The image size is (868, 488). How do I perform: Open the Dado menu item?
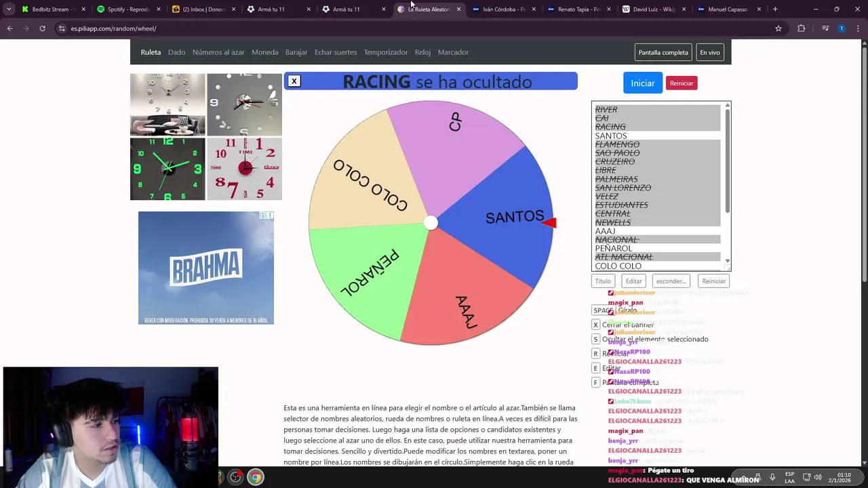[x=176, y=52]
